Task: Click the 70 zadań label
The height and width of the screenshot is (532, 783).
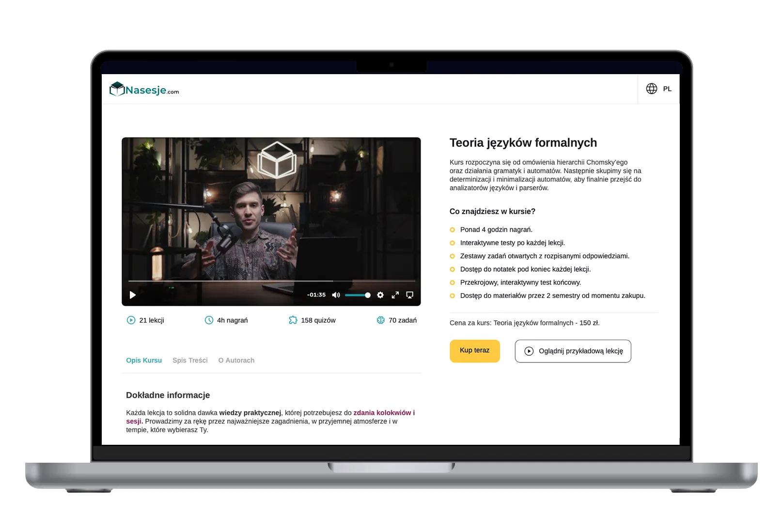Action: 403,320
